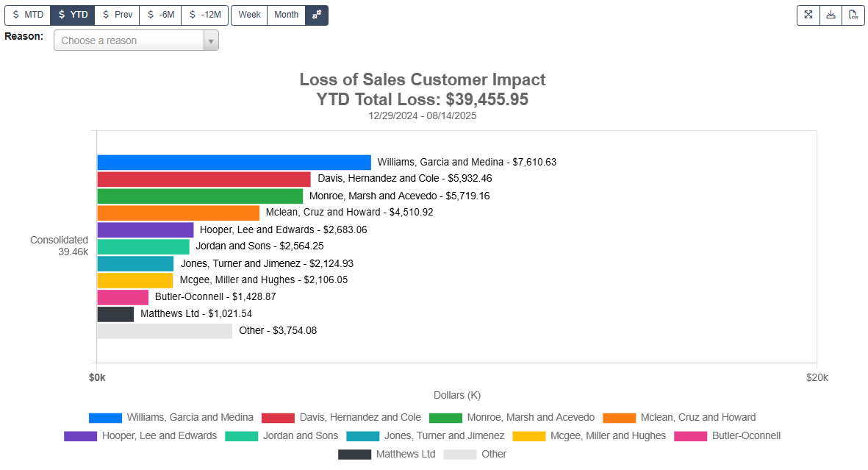This screenshot has width=868, height=470.
Task: Open the Choose a reason dropdown
Action: tap(129, 40)
